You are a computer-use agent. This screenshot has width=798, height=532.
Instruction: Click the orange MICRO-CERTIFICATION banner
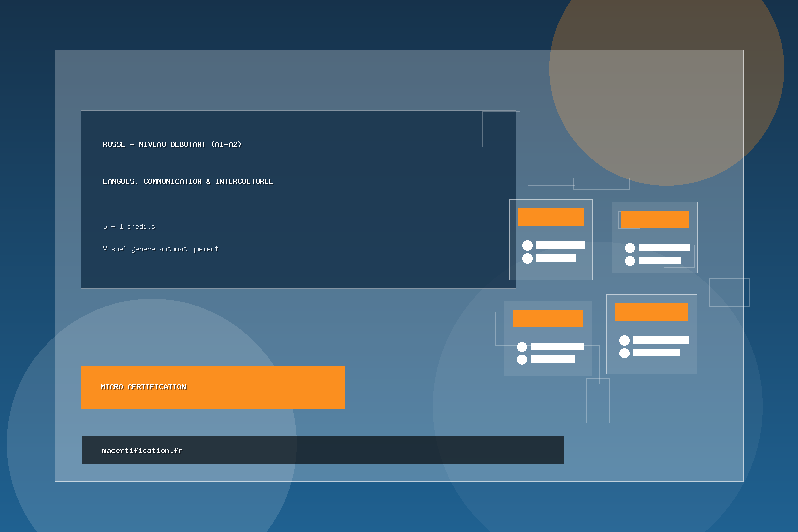(x=212, y=388)
